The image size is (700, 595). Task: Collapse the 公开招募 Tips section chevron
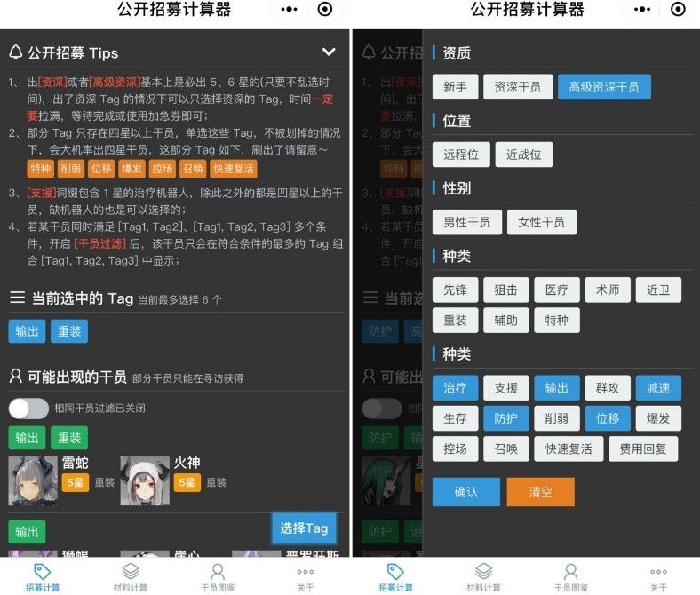pos(329,52)
